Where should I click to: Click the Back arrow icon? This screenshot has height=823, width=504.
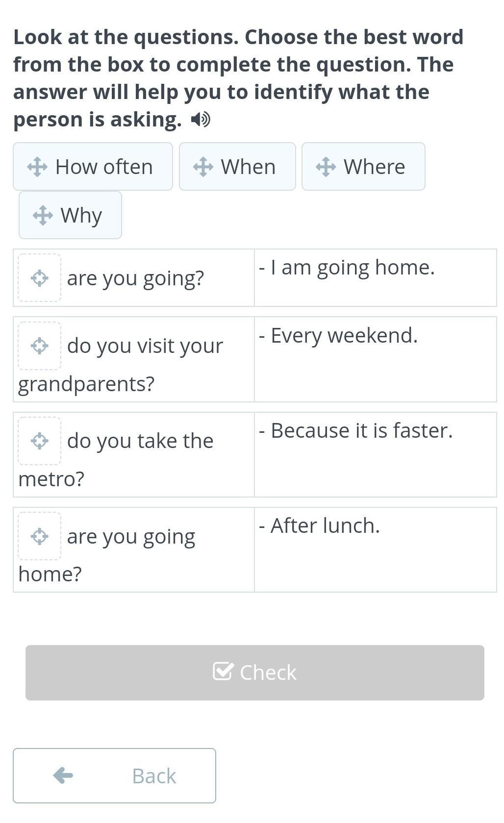[63, 775]
